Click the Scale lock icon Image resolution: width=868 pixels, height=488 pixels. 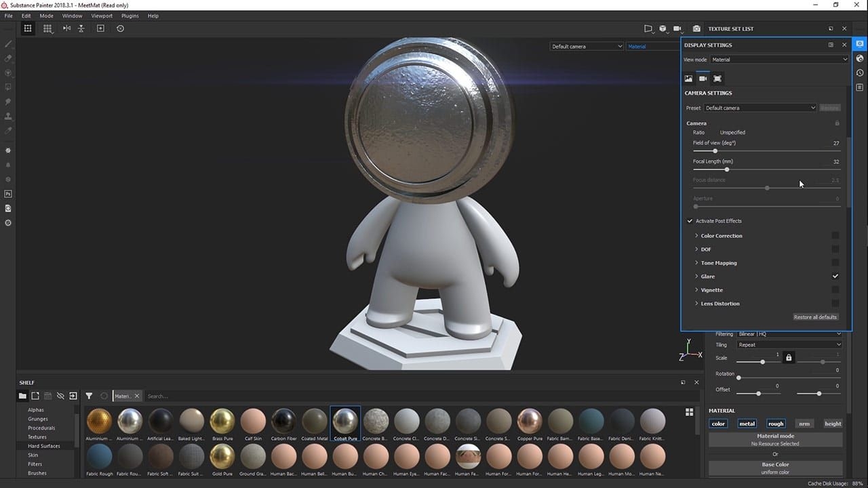click(x=789, y=357)
